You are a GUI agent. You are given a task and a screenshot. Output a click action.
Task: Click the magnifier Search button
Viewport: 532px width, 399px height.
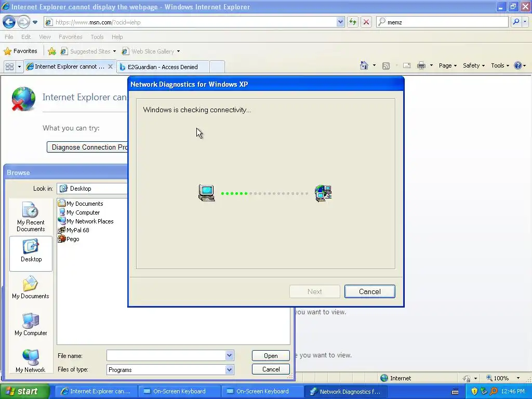click(516, 22)
